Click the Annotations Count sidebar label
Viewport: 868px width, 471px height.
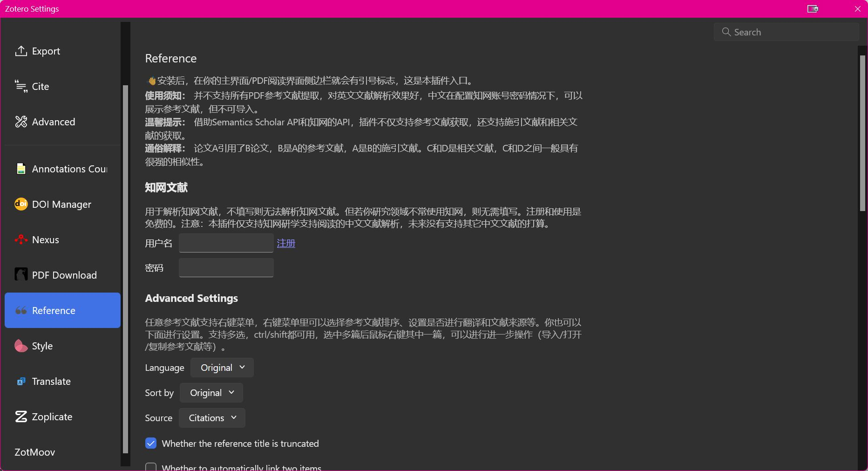(x=69, y=169)
